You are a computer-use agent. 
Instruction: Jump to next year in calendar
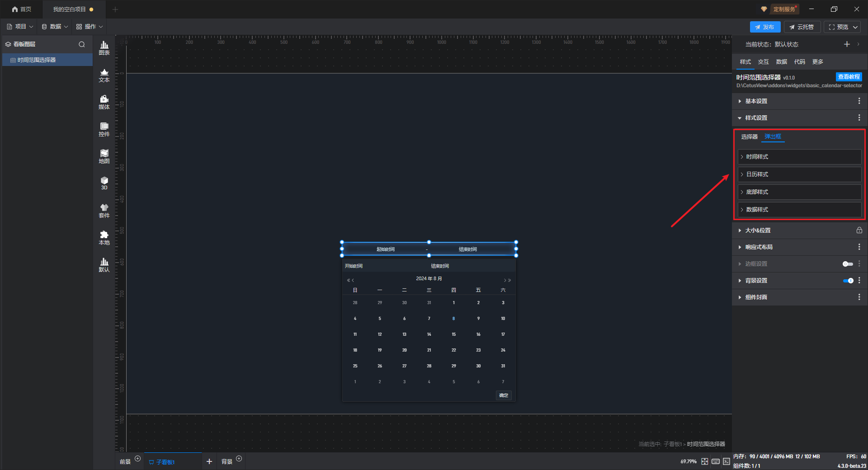(509, 280)
